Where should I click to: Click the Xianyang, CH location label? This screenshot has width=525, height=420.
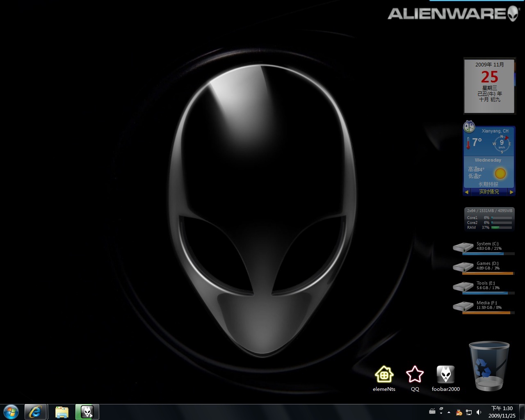pos(495,131)
